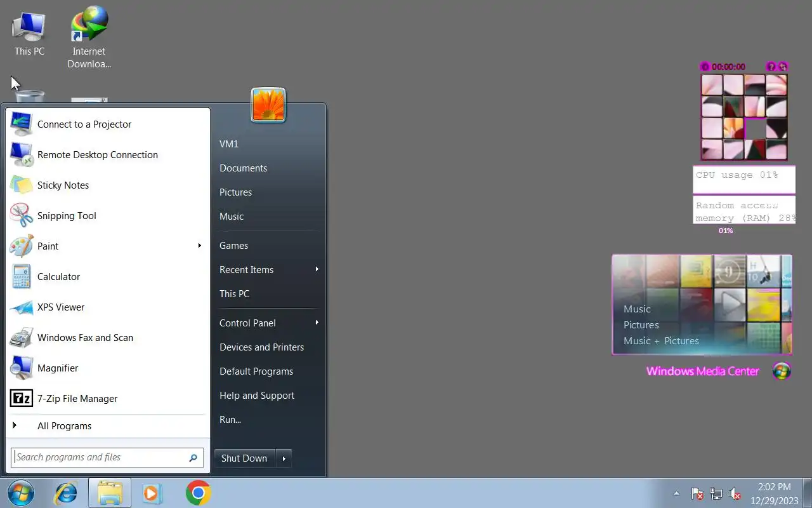Click Show desktop strip at taskbar end

[808, 493]
